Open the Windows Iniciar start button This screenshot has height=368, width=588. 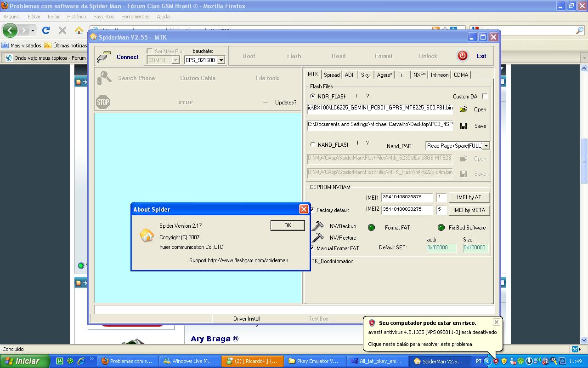click(x=25, y=361)
